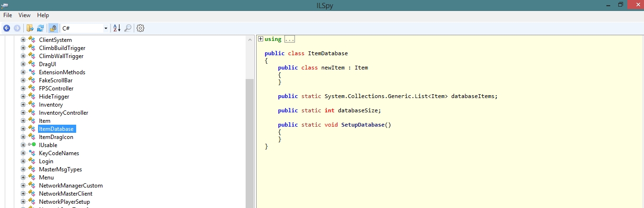The height and width of the screenshot is (208, 644).
Task: Select KeyCodeNames text in the tree
Action: coord(59,153)
